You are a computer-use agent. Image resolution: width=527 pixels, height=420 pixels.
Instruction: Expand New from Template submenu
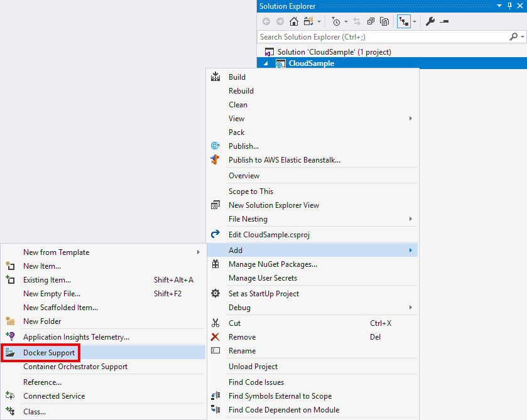(x=103, y=252)
